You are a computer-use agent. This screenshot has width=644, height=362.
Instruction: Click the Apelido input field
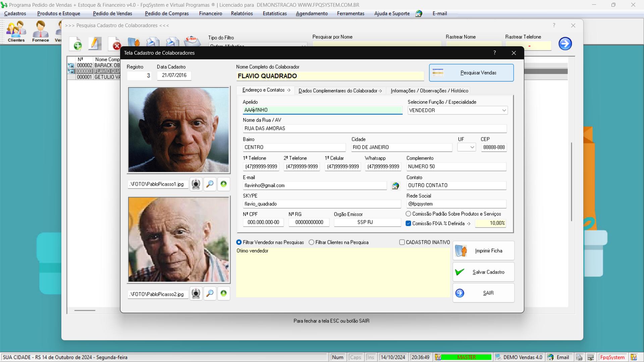(x=322, y=110)
